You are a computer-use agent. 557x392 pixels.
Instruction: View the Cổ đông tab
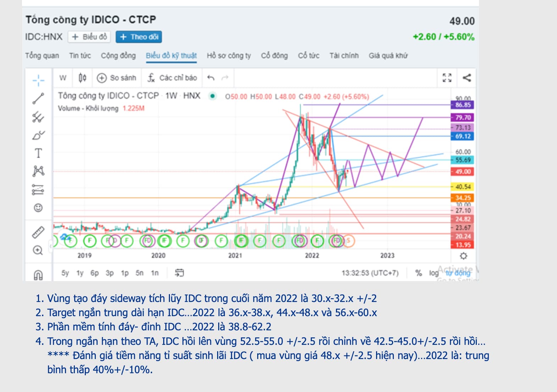tap(275, 56)
